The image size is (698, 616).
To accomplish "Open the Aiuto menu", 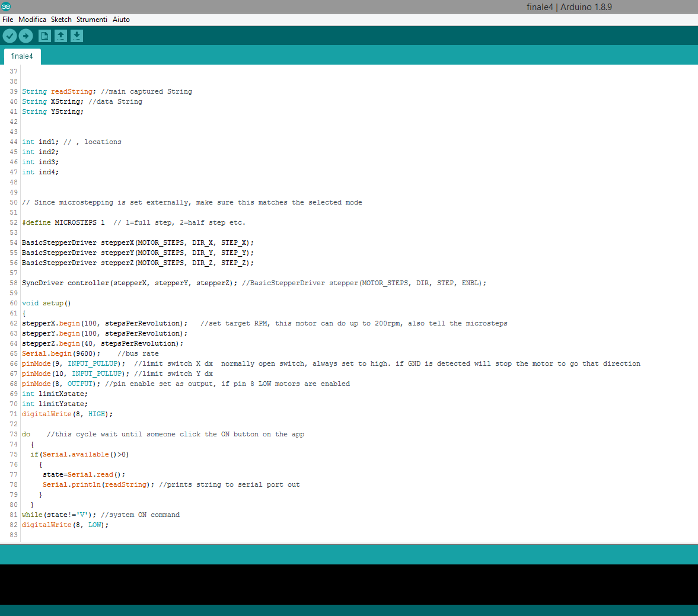I will (121, 19).
